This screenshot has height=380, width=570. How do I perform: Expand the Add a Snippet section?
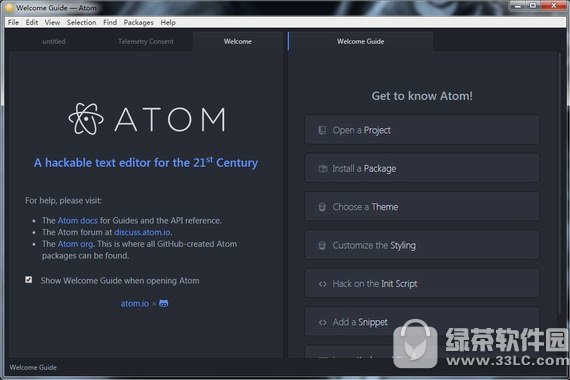pos(422,322)
